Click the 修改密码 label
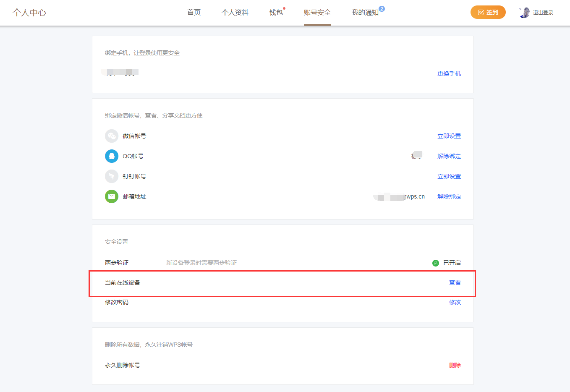Screen dimensions: 570x392 point(117,302)
